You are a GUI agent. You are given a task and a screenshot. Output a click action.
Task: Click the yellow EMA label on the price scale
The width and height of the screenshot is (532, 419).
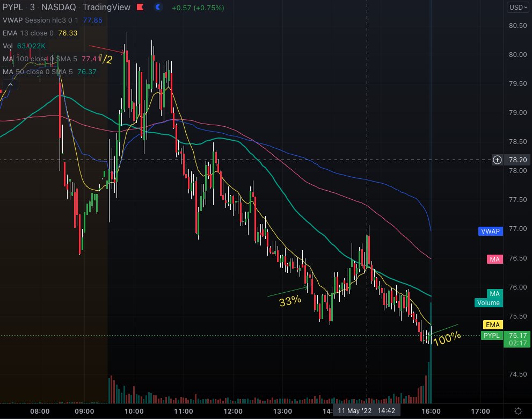tap(493, 325)
